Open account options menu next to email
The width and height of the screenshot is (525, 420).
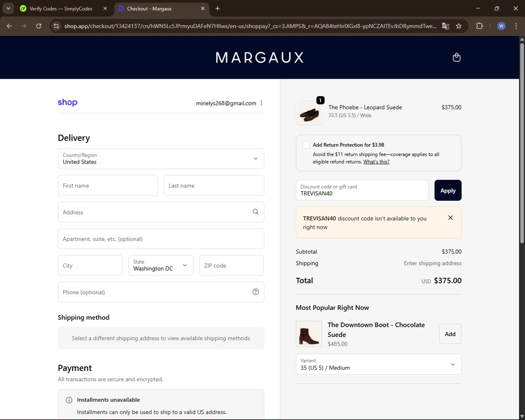click(261, 103)
